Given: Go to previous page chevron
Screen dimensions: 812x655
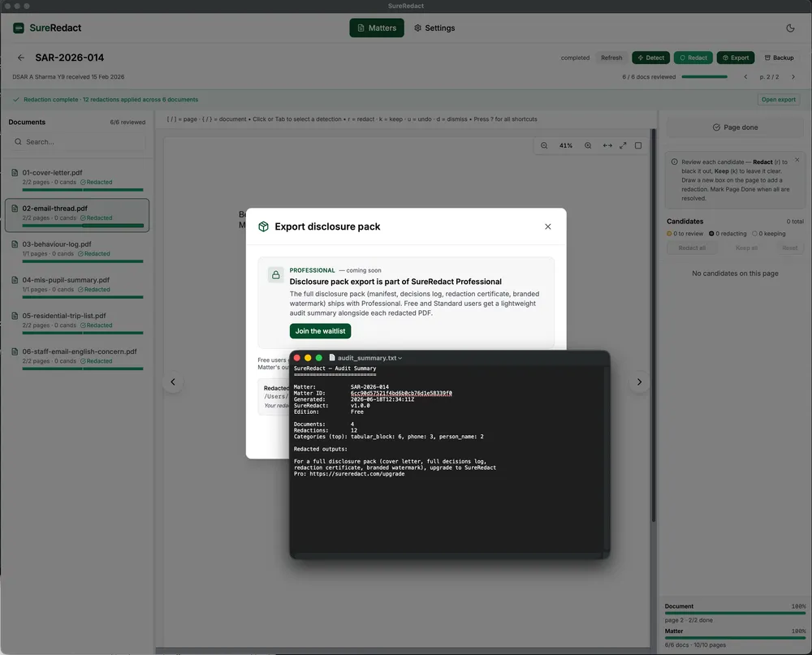Looking at the screenshot, I should (745, 76).
